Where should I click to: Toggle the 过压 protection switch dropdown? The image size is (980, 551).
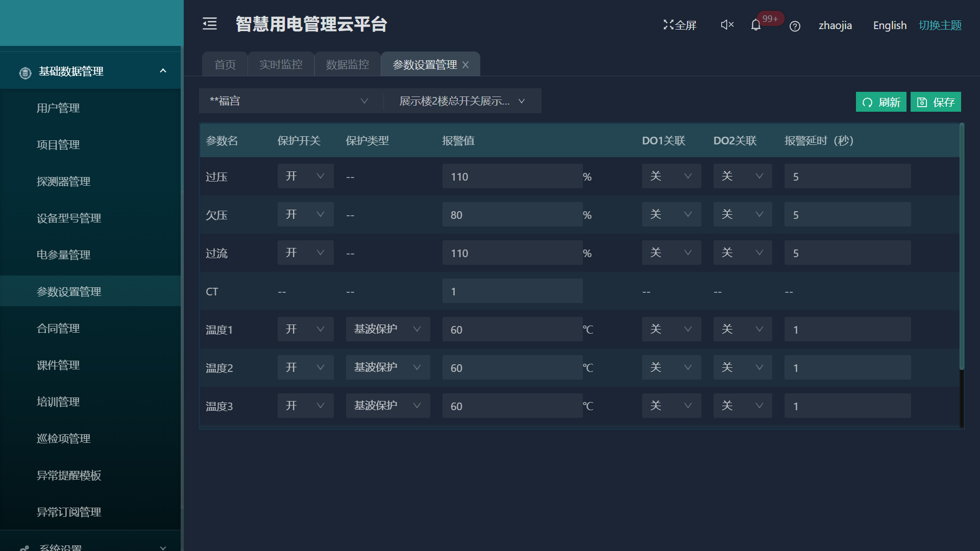pos(305,176)
